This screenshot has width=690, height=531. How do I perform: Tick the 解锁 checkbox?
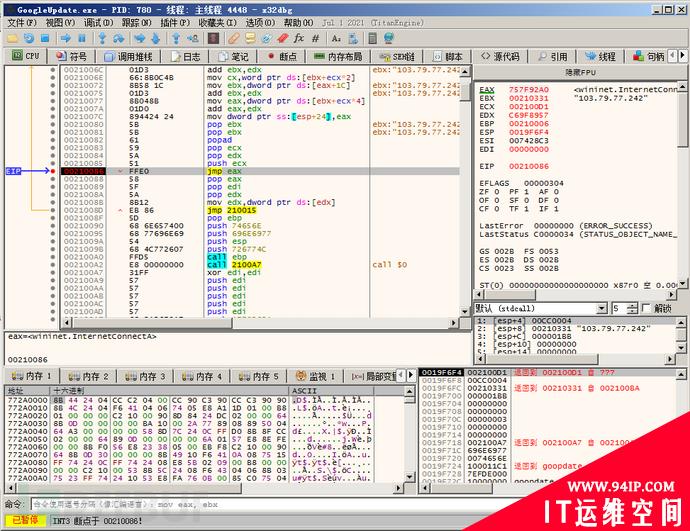646,308
